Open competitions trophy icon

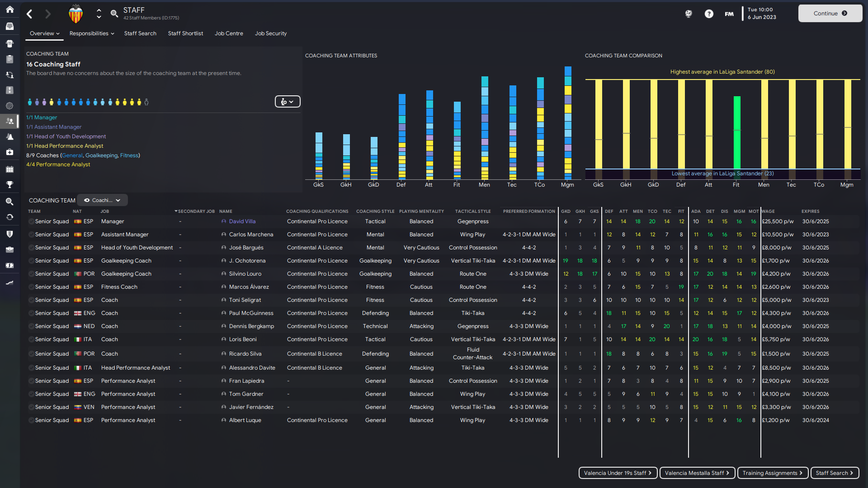coord(9,184)
